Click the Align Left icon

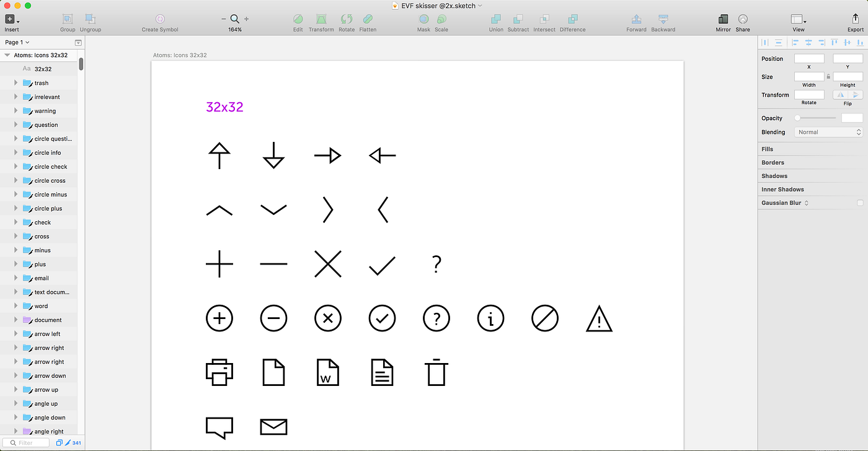(796, 43)
